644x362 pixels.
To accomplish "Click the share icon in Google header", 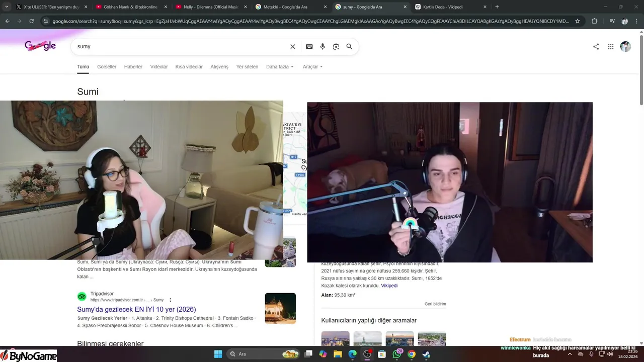I will (x=596, y=46).
